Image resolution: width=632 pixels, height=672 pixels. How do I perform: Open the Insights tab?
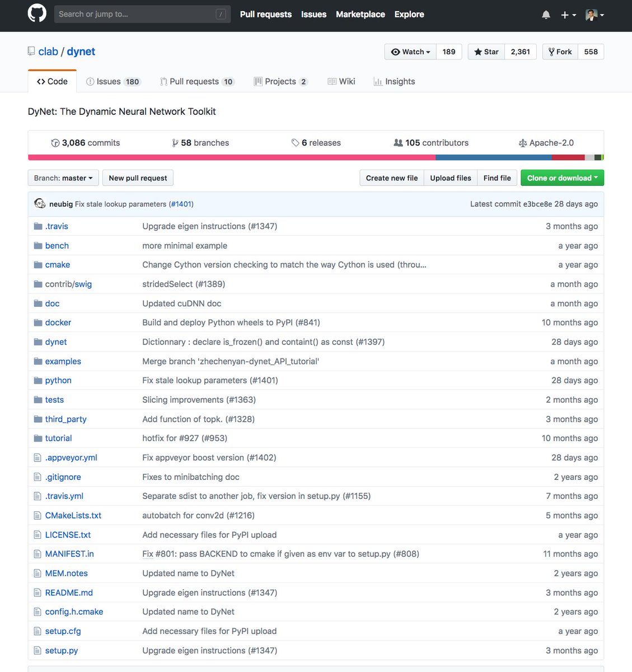(x=394, y=81)
